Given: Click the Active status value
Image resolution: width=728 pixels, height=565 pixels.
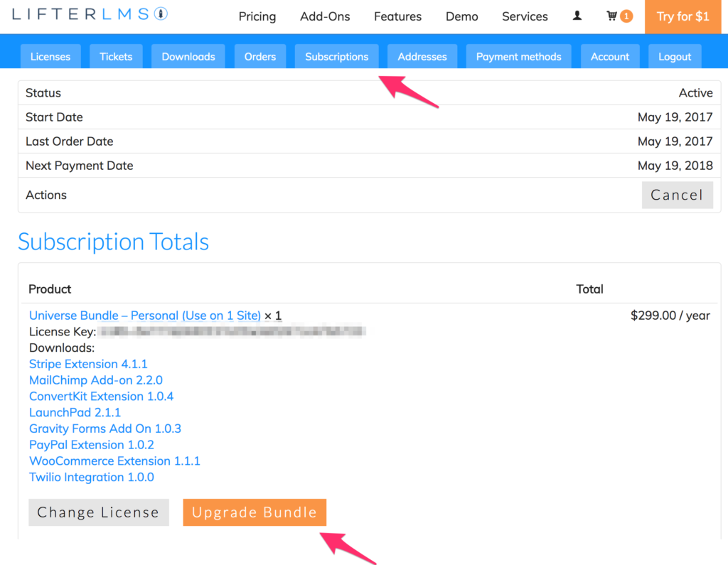Looking at the screenshot, I should [x=695, y=93].
